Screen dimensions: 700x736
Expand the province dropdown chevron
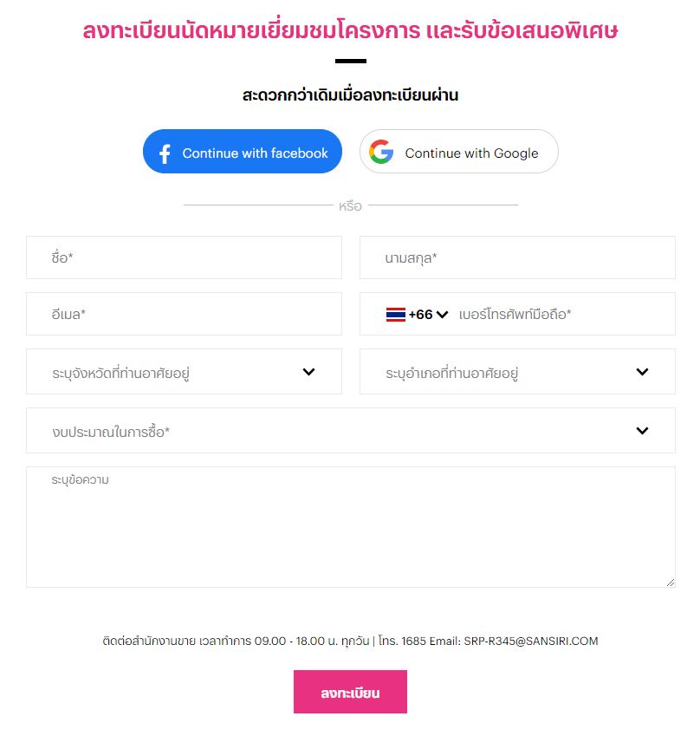pyautogui.click(x=308, y=372)
